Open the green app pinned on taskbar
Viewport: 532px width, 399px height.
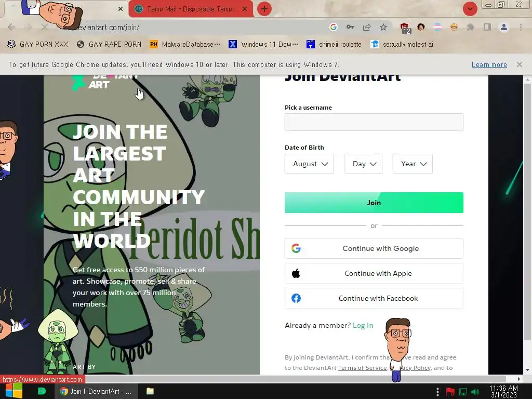point(42,391)
